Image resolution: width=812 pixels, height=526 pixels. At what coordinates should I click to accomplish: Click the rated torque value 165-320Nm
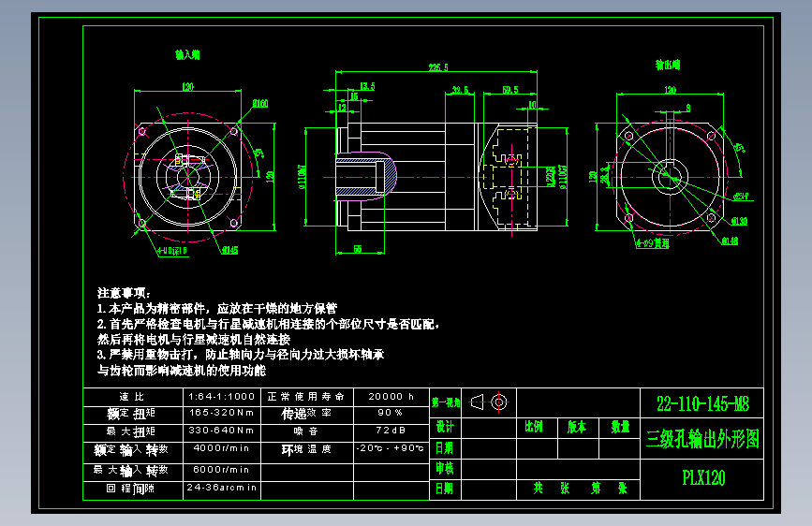[x=222, y=413]
